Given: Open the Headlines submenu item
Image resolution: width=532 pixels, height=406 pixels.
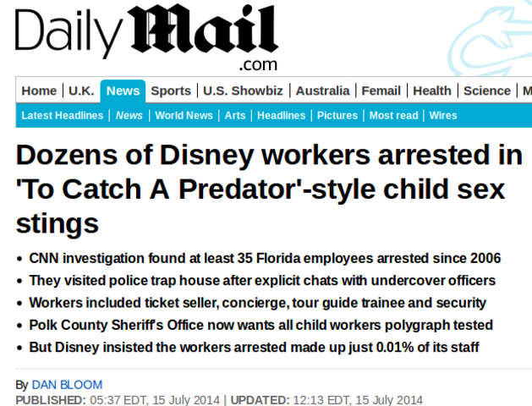Looking at the screenshot, I should [x=282, y=115].
